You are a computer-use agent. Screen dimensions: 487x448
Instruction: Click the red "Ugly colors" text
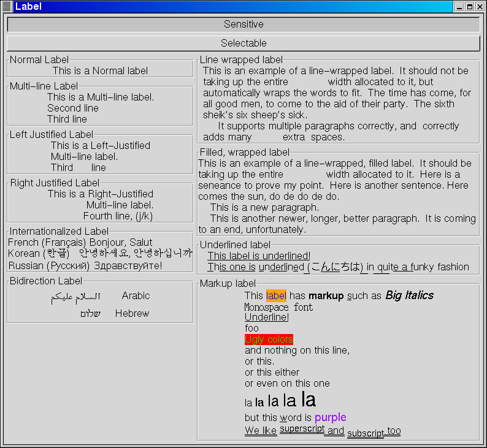[269, 340]
